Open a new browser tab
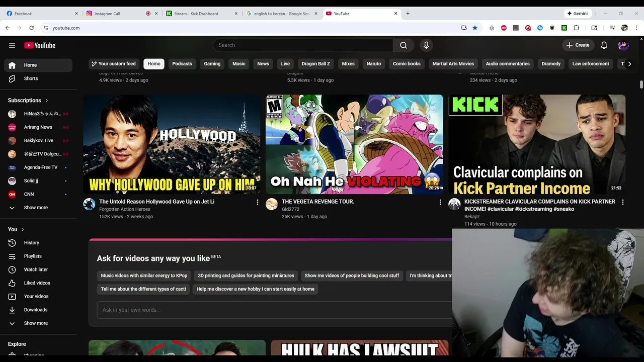 tap(408, 14)
